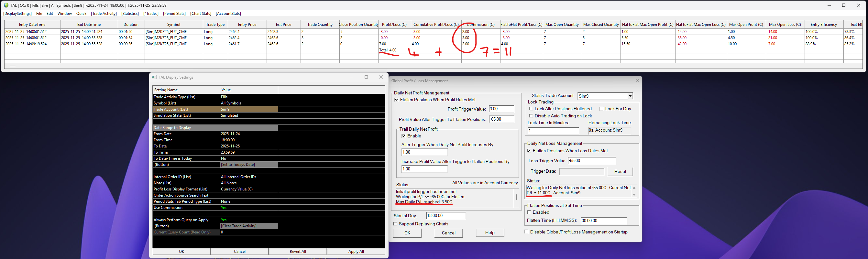Maximize the TAL Display Settings window

(x=366, y=77)
